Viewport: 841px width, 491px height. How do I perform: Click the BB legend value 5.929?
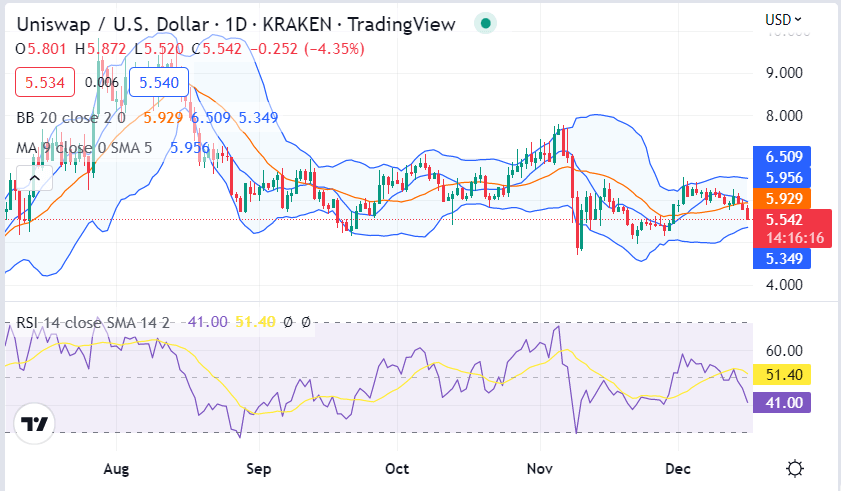tap(163, 118)
